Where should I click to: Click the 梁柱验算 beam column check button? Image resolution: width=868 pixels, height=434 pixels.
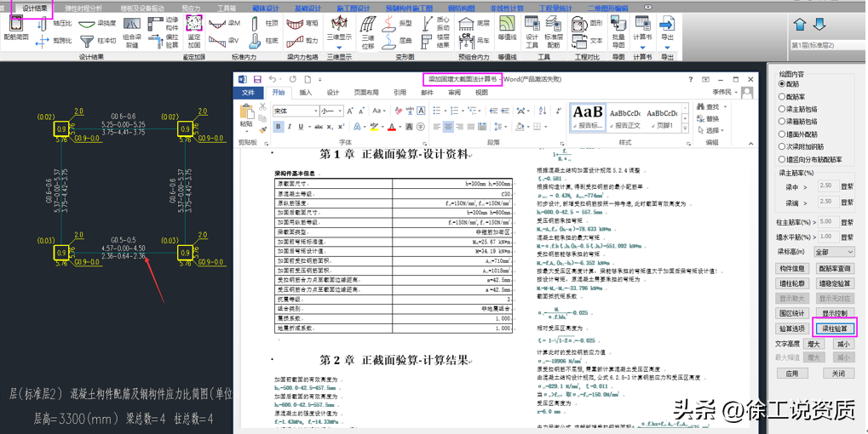tap(834, 329)
